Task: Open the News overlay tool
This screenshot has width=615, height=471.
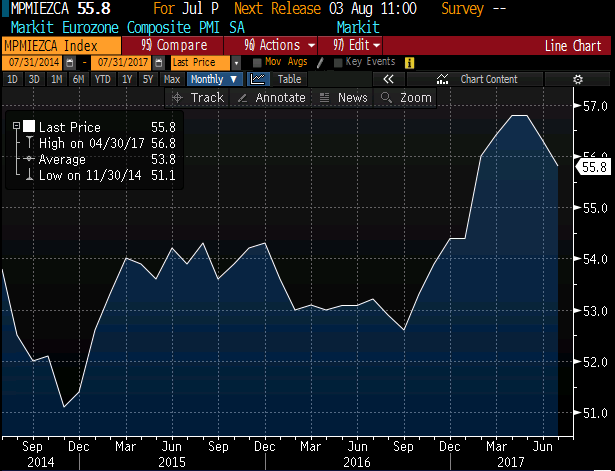Action: click(x=344, y=97)
